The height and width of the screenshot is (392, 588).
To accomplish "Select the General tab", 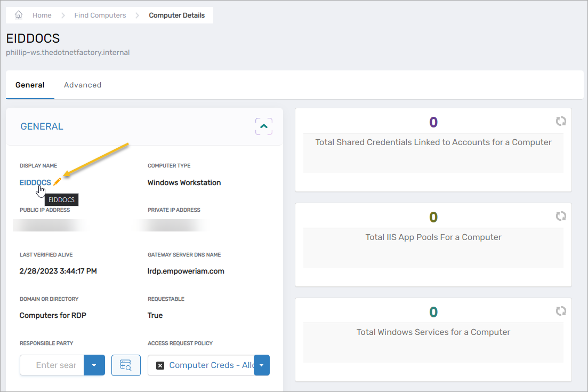I will point(30,85).
